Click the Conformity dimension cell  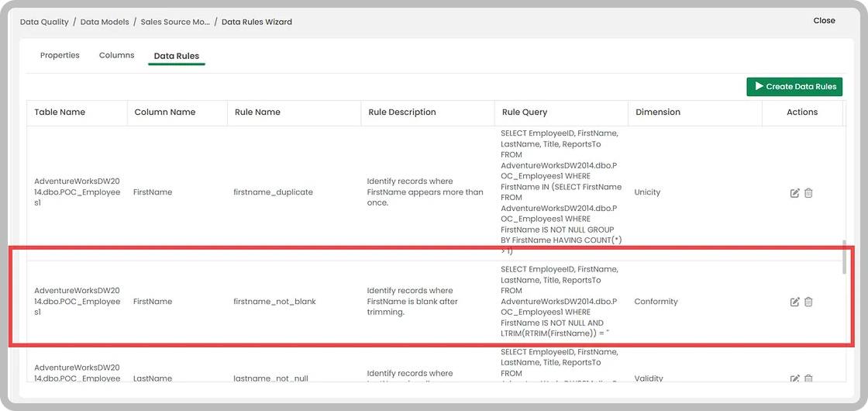pyautogui.click(x=656, y=302)
